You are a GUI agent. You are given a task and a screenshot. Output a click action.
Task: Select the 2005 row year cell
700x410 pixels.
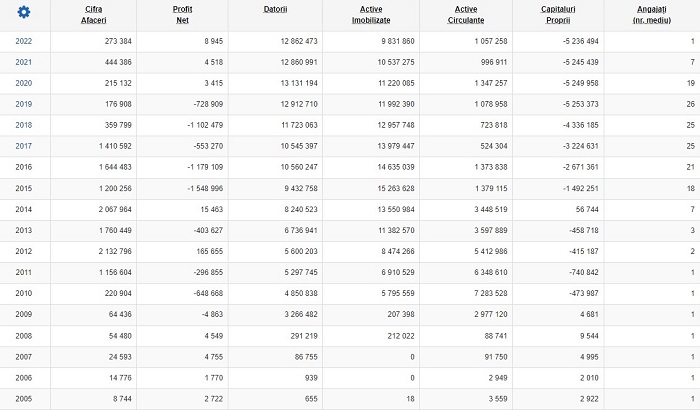pos(24,398)
